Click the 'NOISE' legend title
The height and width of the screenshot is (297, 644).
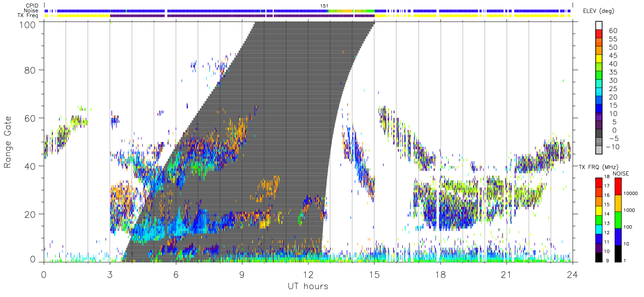pos(621,173)
